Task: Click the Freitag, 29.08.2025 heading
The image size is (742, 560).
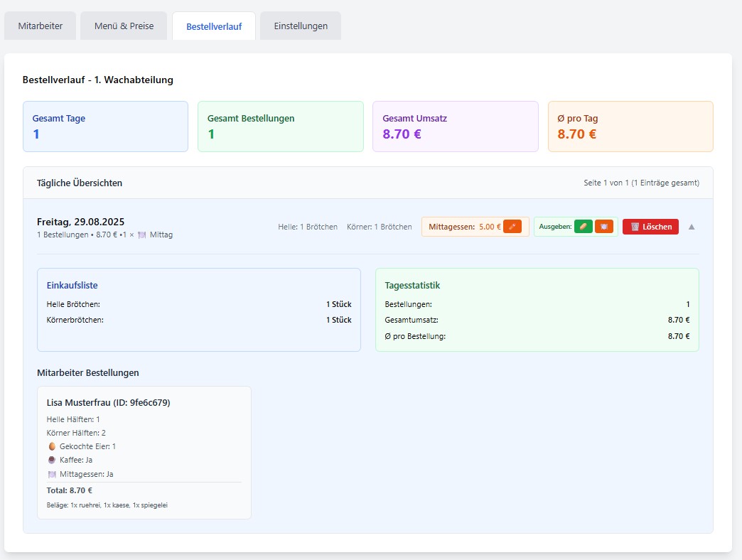Action: [80, 222]
